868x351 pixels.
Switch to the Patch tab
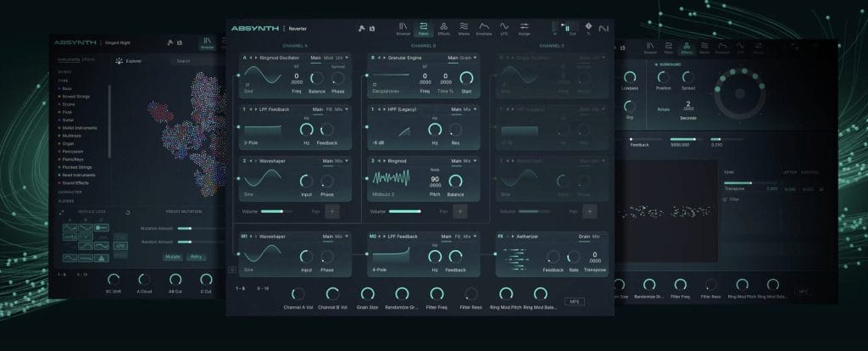[x=423, y=29]
